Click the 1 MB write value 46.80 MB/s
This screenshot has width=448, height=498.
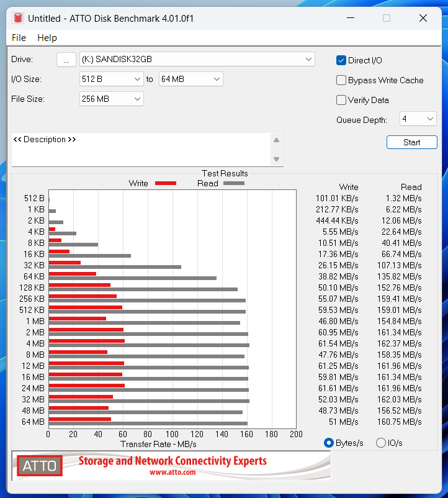click(x=338, y=322)
